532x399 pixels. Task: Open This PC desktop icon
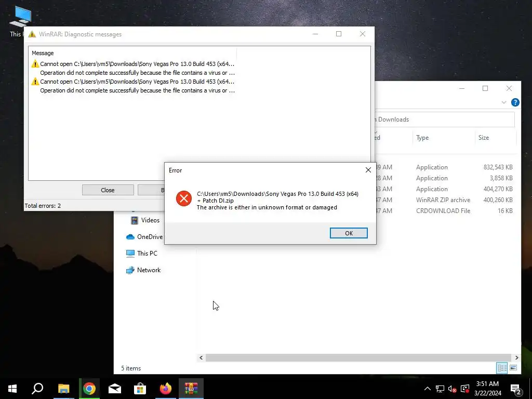coord(20,21)
